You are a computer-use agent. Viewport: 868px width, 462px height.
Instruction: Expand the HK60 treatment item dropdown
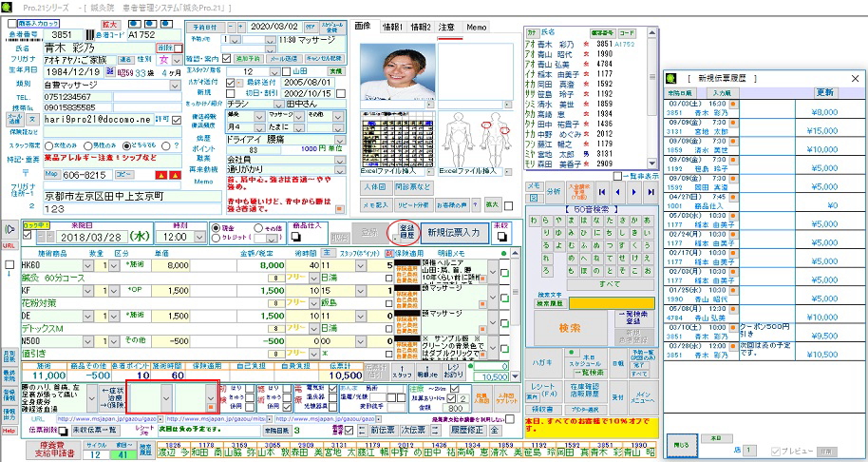pyautogui.click(x=87, y=265)
